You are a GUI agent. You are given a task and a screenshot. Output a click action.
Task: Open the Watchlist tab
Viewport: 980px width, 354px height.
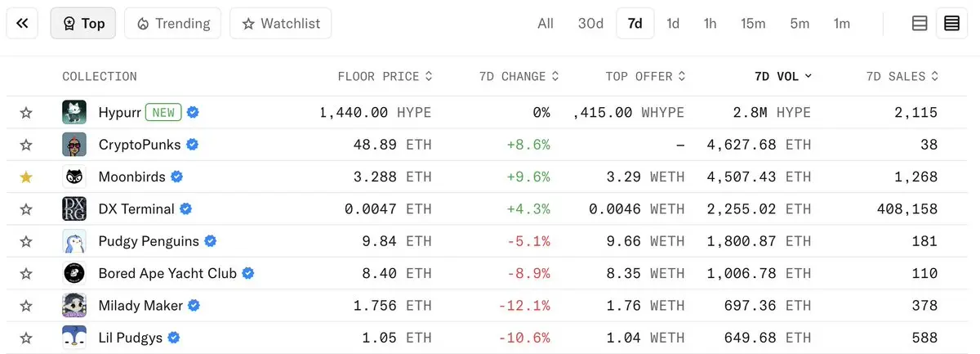point(281,24)
